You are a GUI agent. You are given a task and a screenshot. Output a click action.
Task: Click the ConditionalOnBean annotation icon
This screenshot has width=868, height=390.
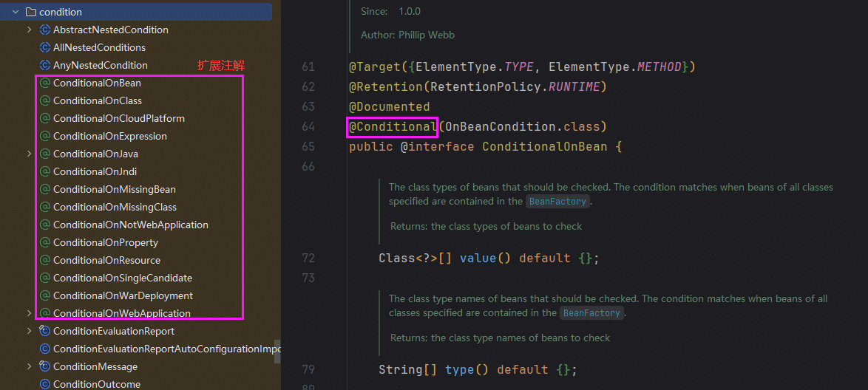coord(45,83)
